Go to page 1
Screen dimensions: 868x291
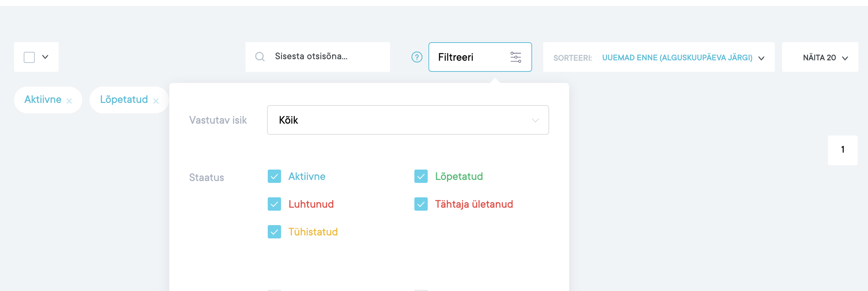842,150
